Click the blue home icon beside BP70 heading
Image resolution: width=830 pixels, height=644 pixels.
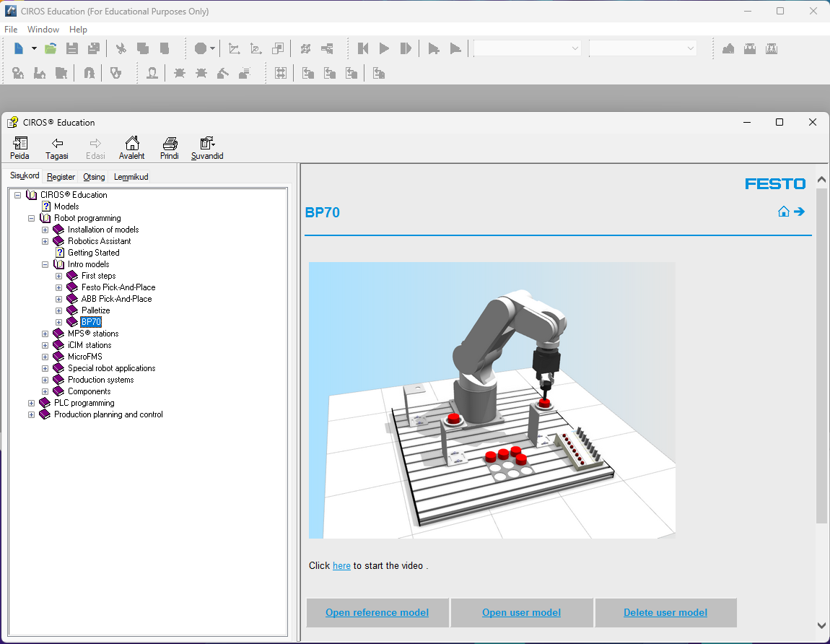click(x=783, y=212)
